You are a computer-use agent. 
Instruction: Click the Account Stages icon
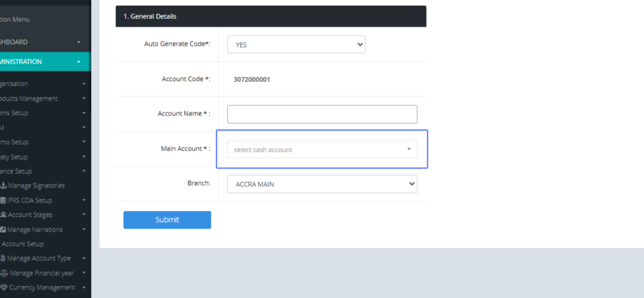(3, 215)
